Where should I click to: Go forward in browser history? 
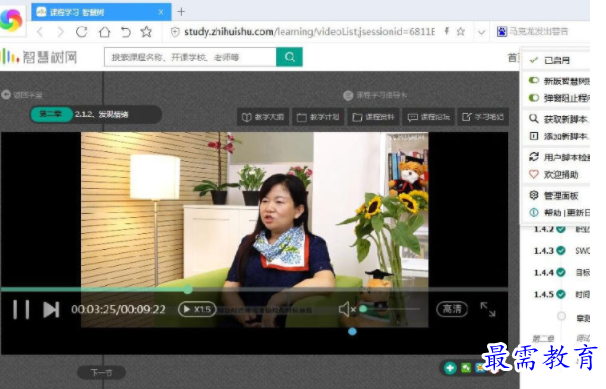[60, 32]
